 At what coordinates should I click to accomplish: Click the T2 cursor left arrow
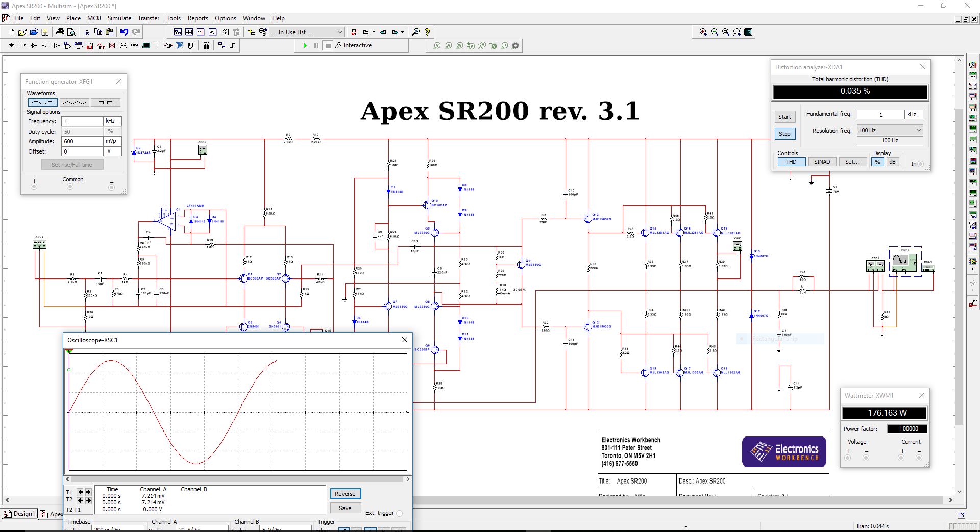point(80,500)
